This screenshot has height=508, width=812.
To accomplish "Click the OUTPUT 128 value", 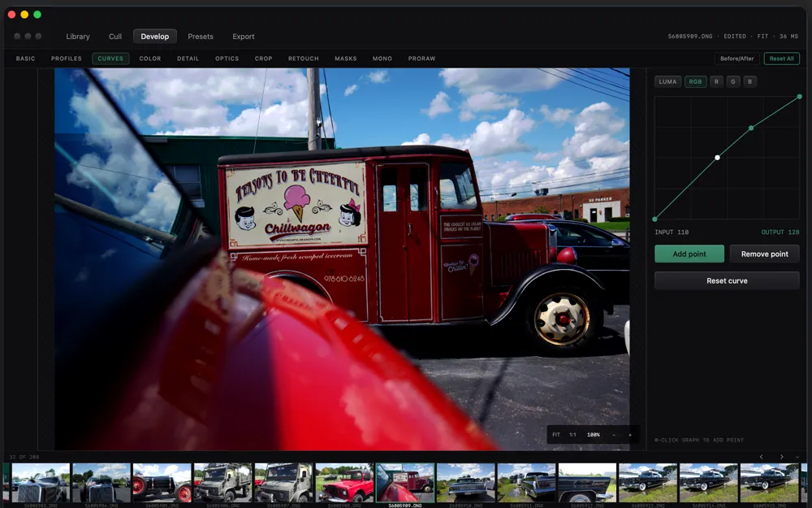I will [x=780, y=232].
